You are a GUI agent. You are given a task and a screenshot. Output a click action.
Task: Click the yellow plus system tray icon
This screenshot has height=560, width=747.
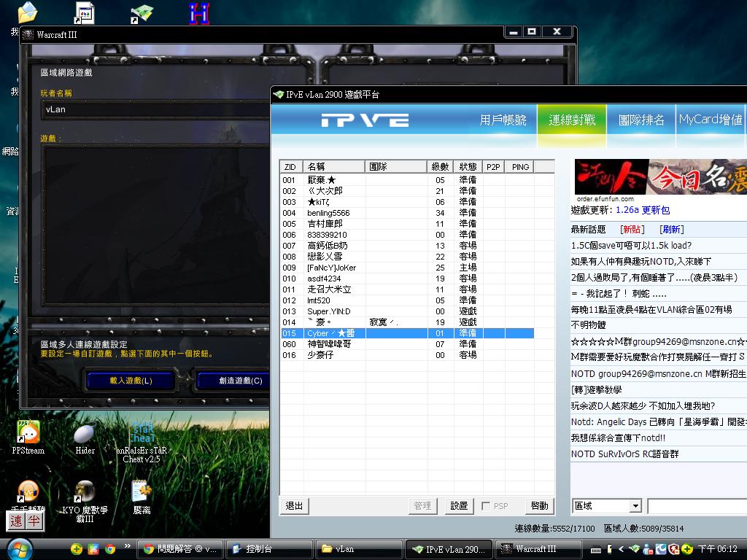[x=687, y=549]
